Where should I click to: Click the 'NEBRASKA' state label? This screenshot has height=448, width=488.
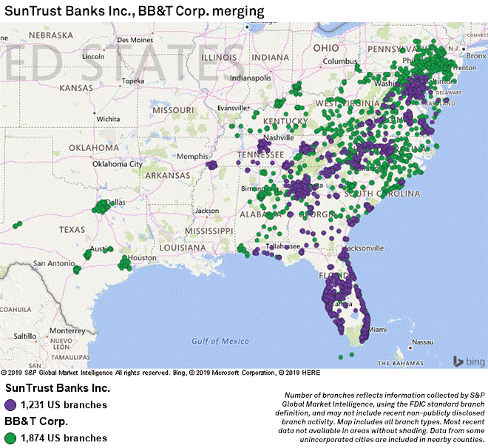click(x=51, y=35)
